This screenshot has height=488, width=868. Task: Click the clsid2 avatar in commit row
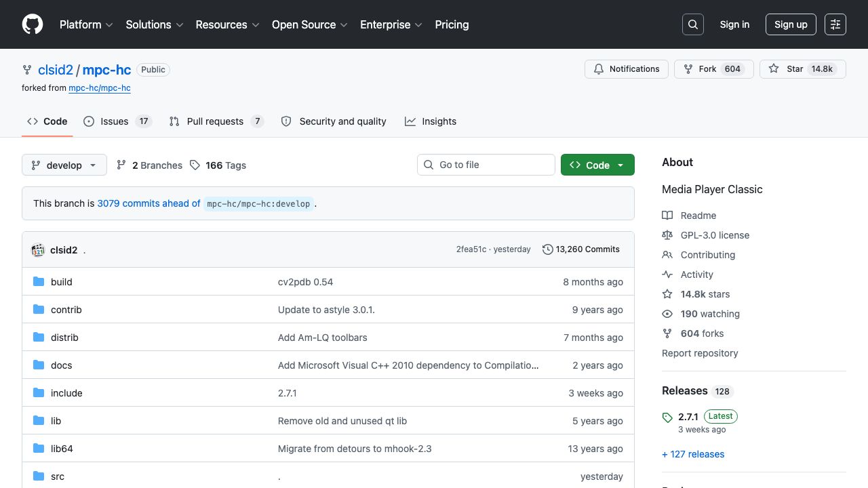tap(38, 250)
